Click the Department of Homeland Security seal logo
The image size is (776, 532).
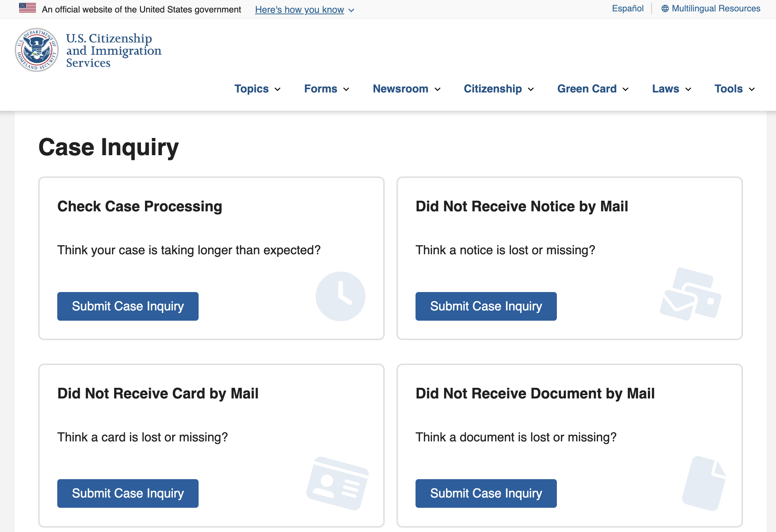point(37,50)
